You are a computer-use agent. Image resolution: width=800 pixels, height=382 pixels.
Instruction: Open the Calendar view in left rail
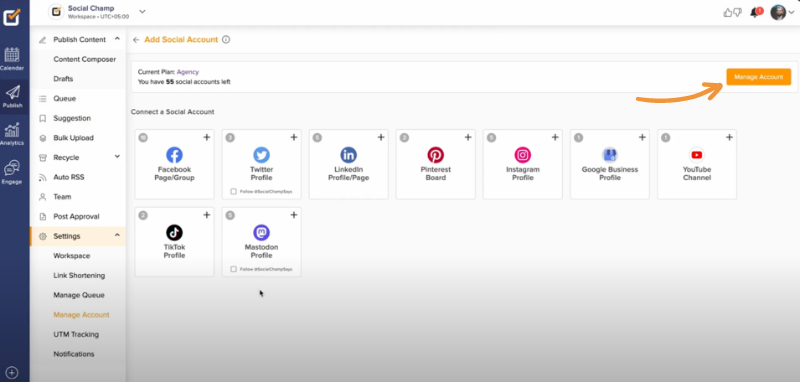pos(12,59)
